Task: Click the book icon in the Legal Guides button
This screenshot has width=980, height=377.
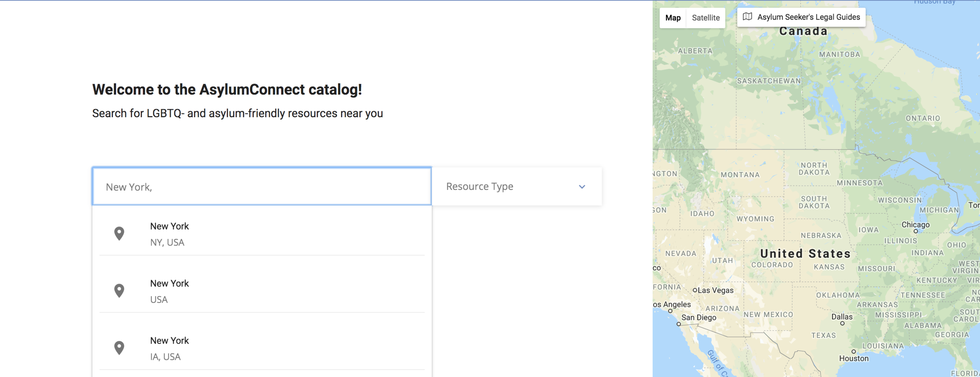Action: click(x=748, y=17)
